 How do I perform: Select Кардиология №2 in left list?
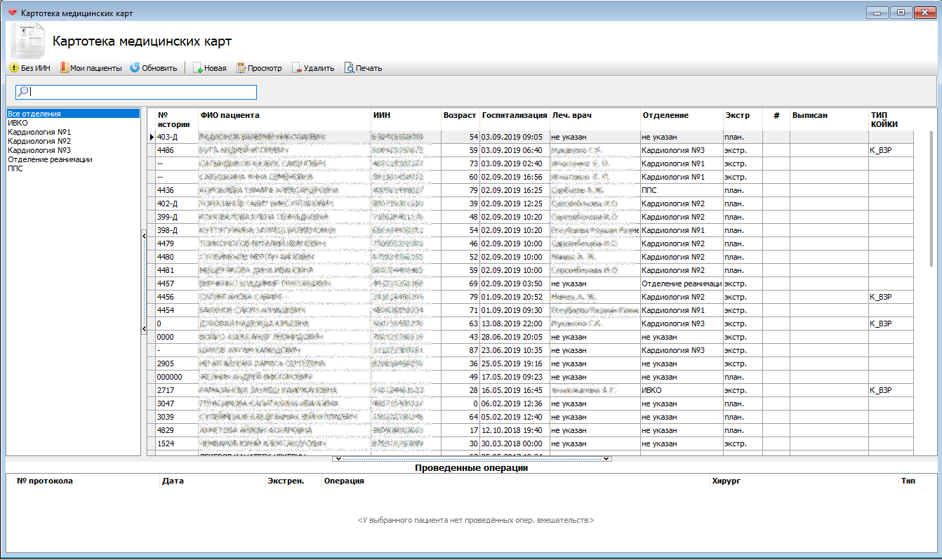(73, 141)
